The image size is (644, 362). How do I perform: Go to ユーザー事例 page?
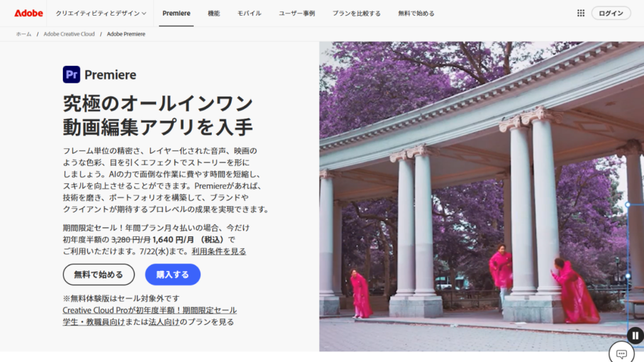[x=297, y=13]
